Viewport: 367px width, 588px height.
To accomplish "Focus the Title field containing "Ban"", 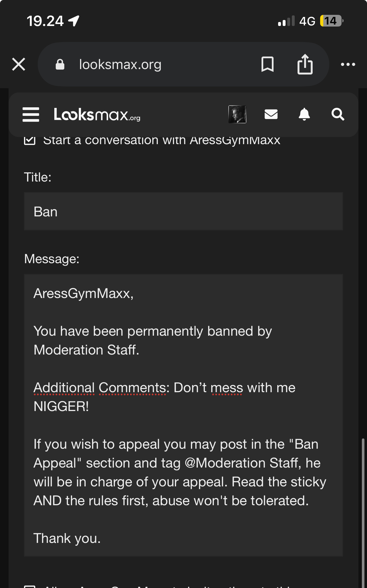I will click(183, 212).
